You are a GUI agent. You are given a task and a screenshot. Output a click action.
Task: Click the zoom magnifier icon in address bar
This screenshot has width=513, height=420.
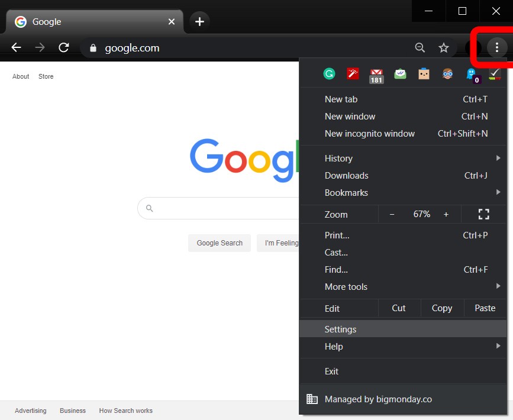point(420,48)
